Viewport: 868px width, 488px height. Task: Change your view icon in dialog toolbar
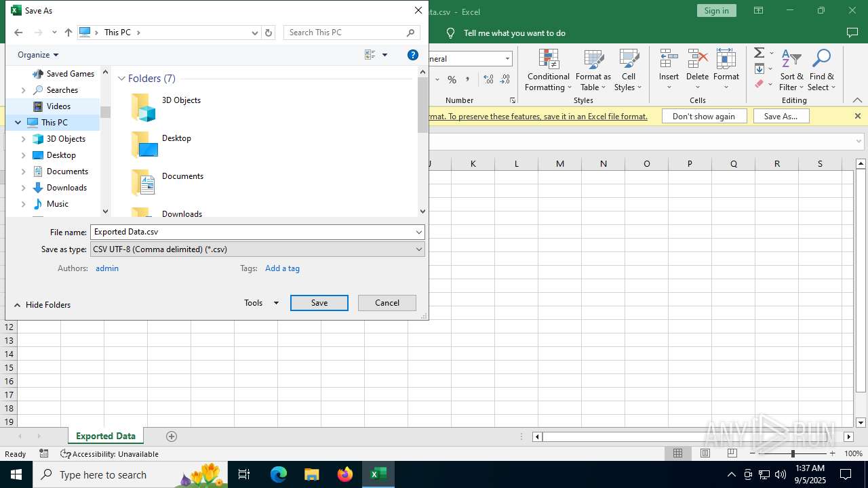click(x=370, y=55)
